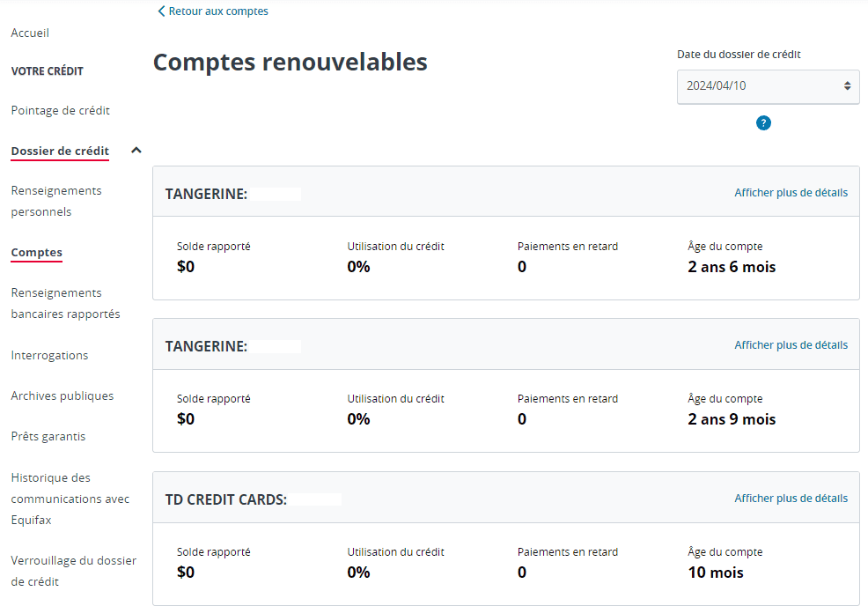Collapse the Dossier de crédit section chevron
868x606 pixels.
(136, 151)
